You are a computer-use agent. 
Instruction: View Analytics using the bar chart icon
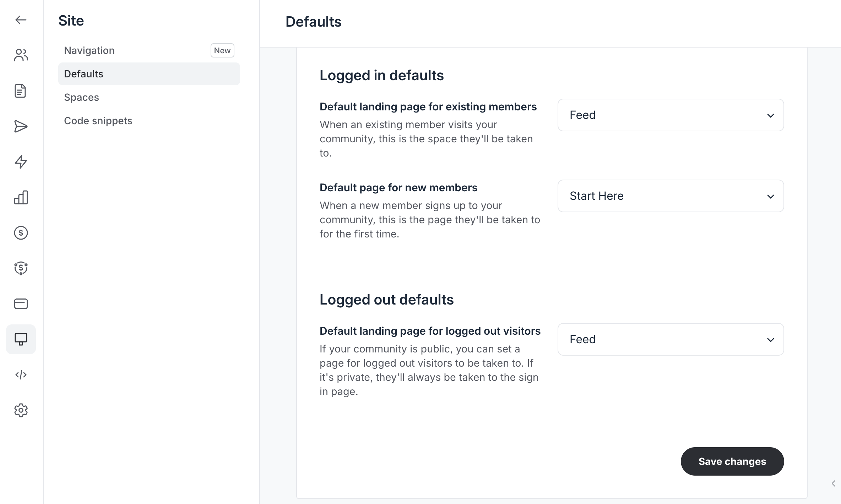point(21,197)
